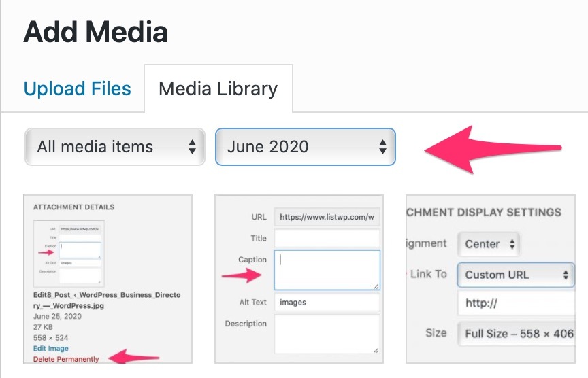Open the Center alignment dropdown
588x378 pixels.
tap(489, 244)
